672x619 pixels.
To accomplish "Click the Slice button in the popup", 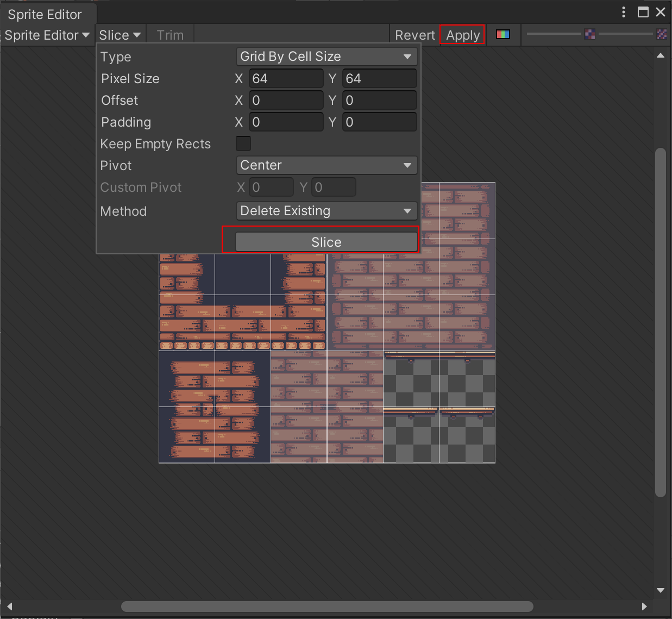I will [326, 242].
